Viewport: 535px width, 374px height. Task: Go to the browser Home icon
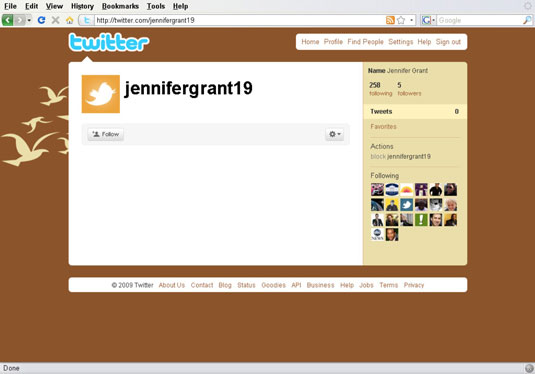[70, 20]
